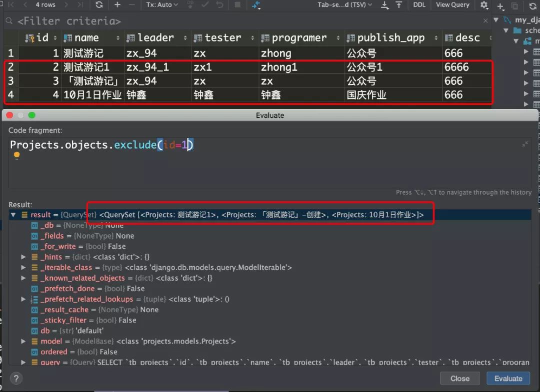
Task: Select the 6666 desc cell
Action: (x=466, y=67)
